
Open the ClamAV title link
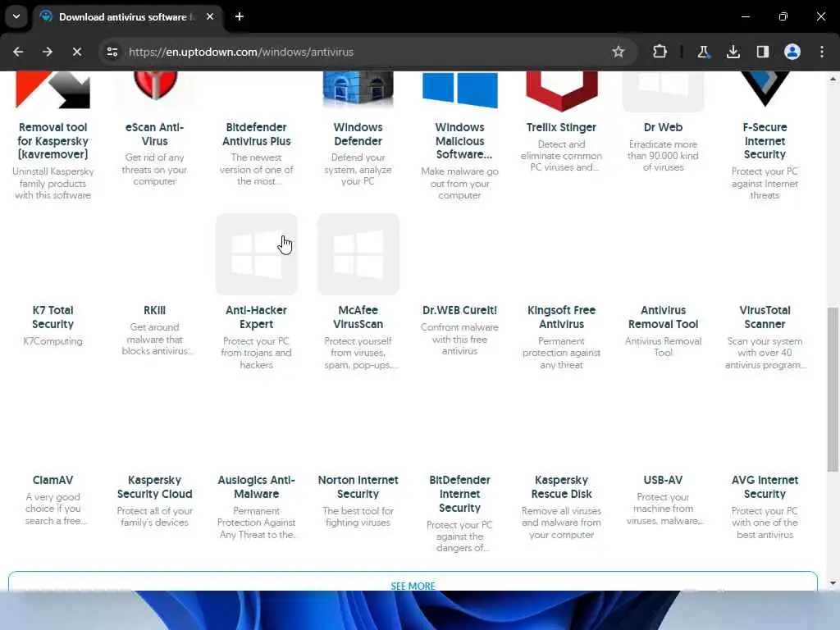coord(53,480)
